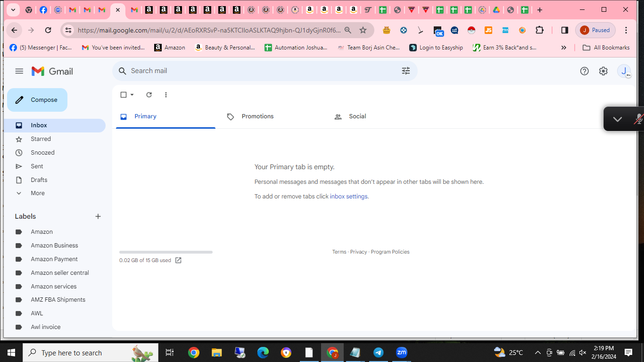Open Zoom from the taskbar
644x362 pixels.
[401, 353]
